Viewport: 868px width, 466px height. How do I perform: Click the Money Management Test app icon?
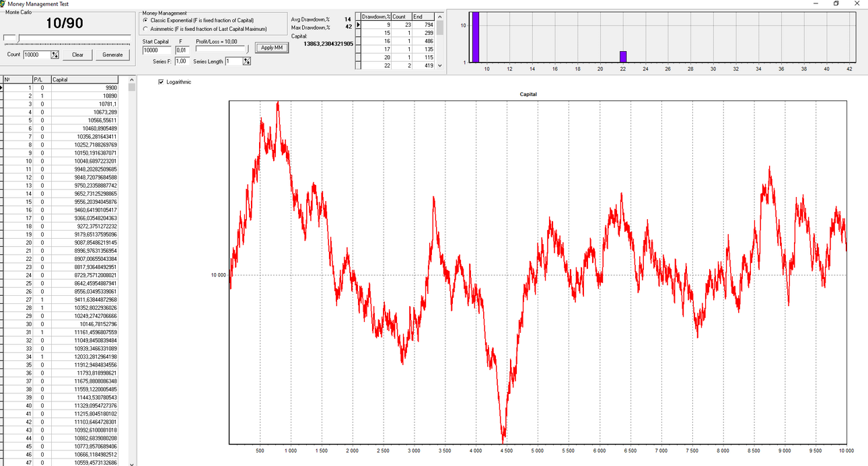4,3
